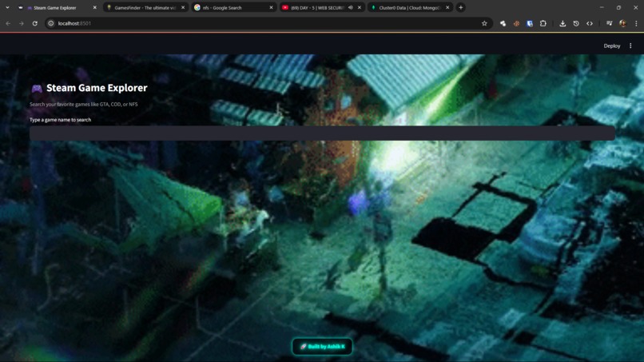Close the Cluster0 Data MongoDB tab
644x362 pixels.
[447, 7]
